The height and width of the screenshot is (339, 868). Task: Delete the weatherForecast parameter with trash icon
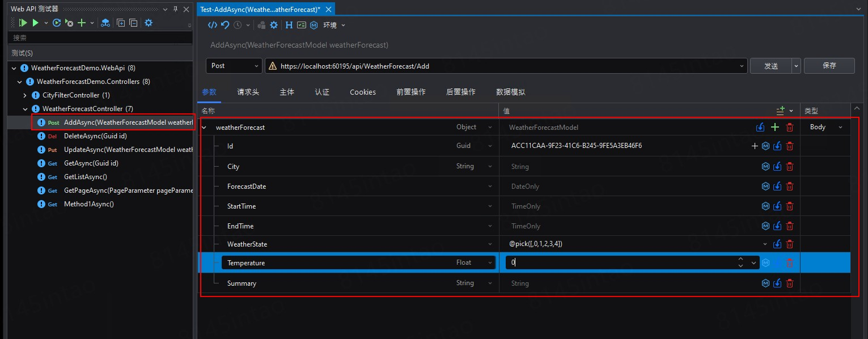[x=790, y=128]
